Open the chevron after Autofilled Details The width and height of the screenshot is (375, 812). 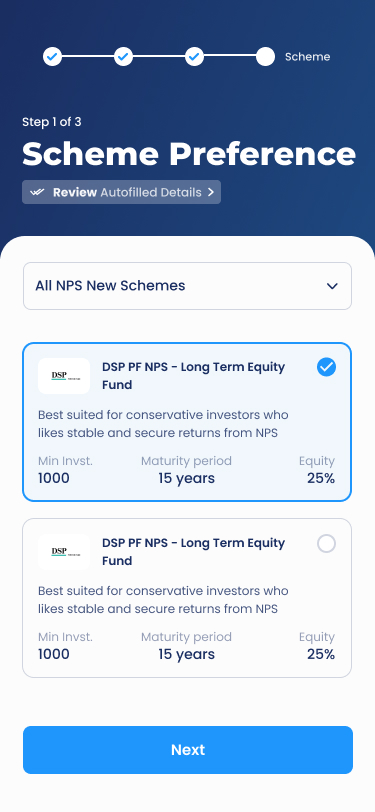click(210, 192)
